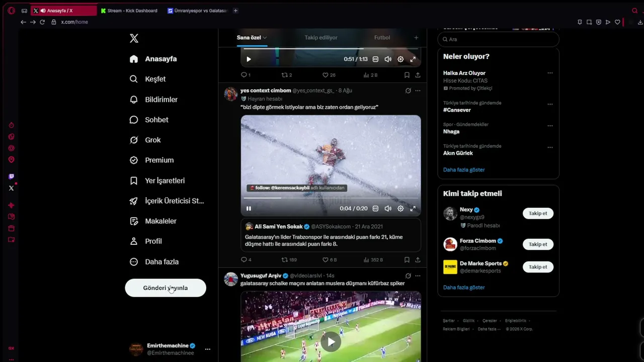Mute the 0:51 / 1:13 video
The width and height of the screenshot is (644, 362).
(388, 59)
